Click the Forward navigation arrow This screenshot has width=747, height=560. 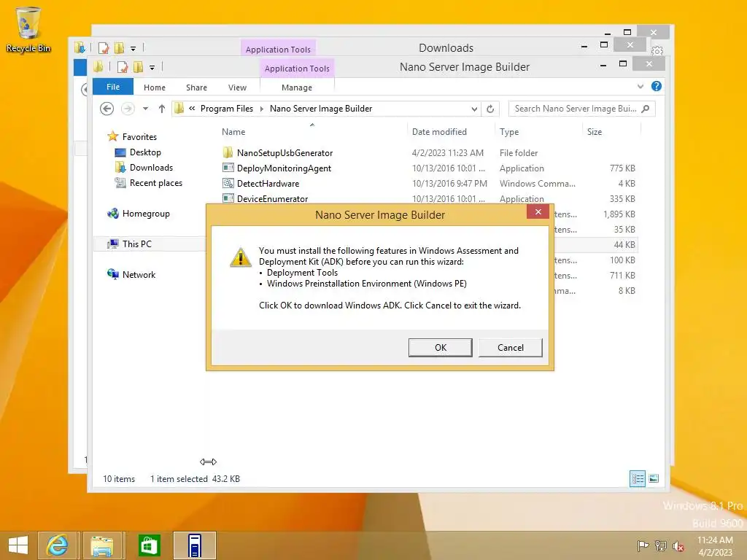pyautogui.click(x=128, y=109)
